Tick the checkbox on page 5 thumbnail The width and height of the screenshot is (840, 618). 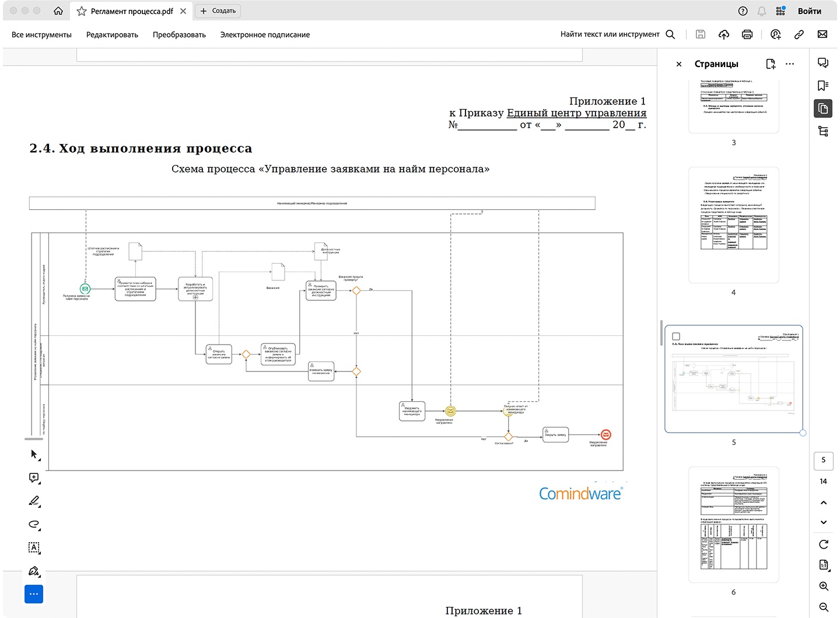pyautogui.click(x=676, y=336)
